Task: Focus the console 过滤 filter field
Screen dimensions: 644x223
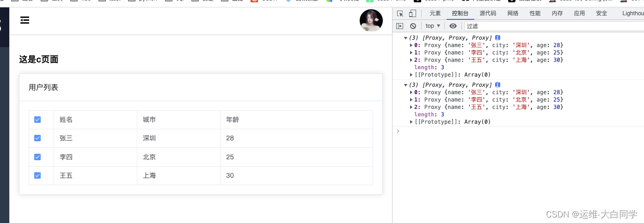Action: click(x=554, y=26)
